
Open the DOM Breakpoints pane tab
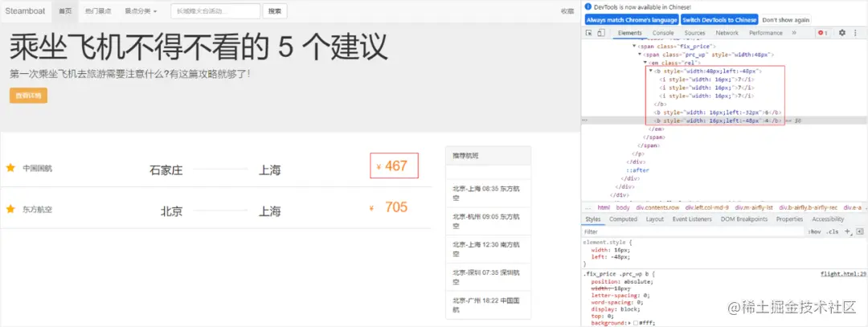point(744,219)
